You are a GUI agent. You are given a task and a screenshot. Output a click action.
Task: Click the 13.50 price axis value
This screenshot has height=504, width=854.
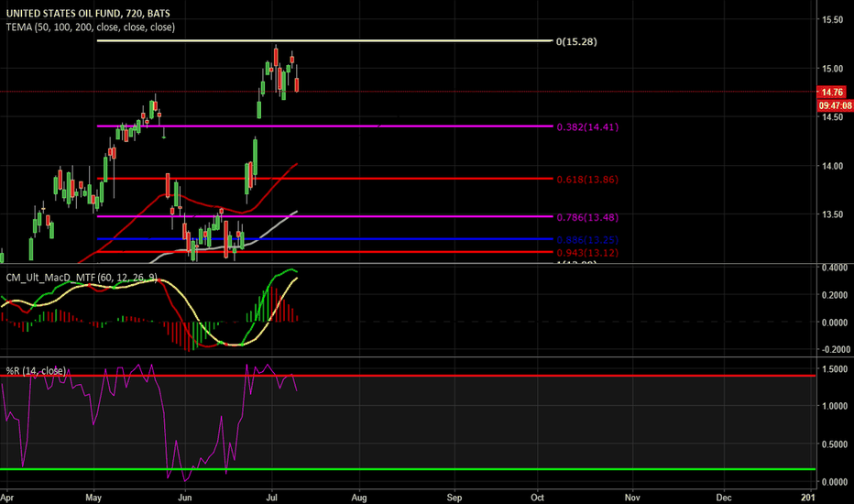click(832, 214)
